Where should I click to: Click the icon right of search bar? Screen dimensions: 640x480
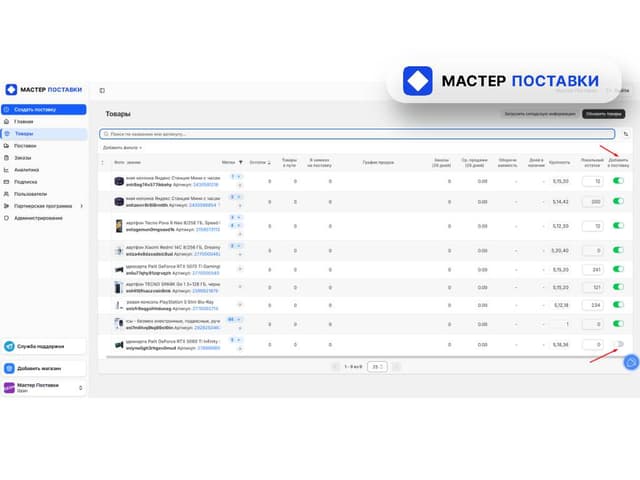626,134
